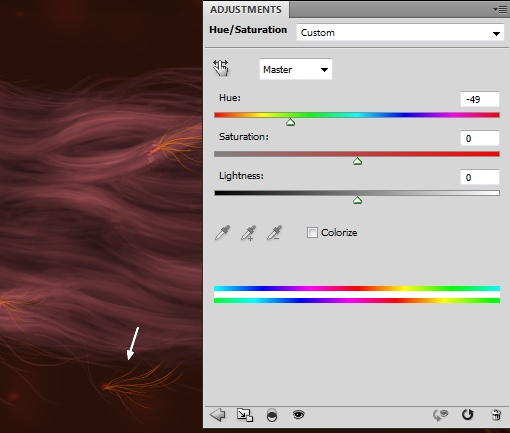Screen dimensions: 510x433
Task: Choose the add to sample eyedropper
Action: tap(248, 233)
